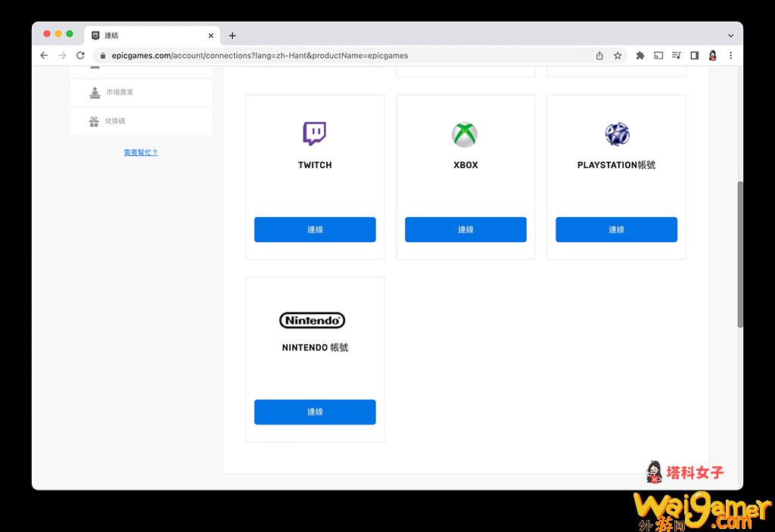Open the Chrome cast media icon
The image size is (775, 532).
click(658, 55)
